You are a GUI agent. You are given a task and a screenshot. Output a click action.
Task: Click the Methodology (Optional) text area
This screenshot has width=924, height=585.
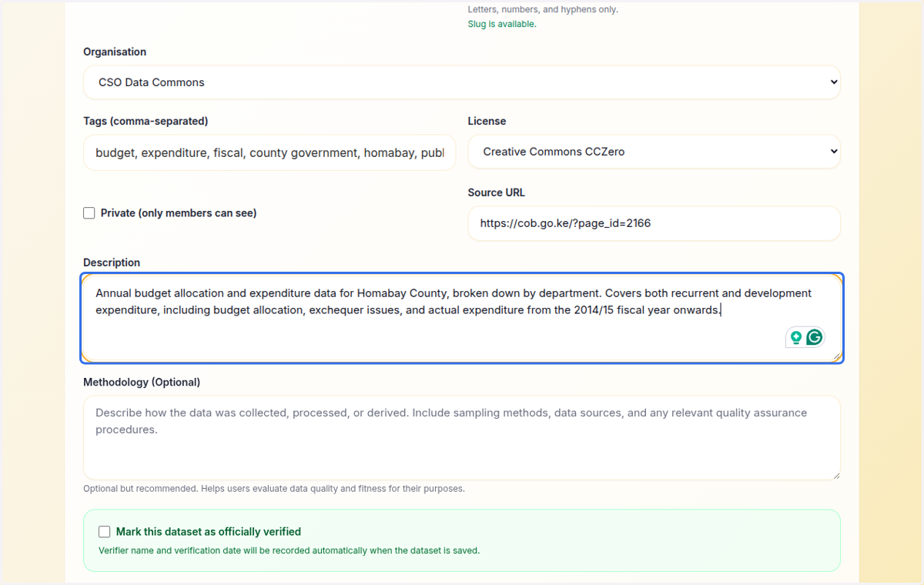(462, 438)
